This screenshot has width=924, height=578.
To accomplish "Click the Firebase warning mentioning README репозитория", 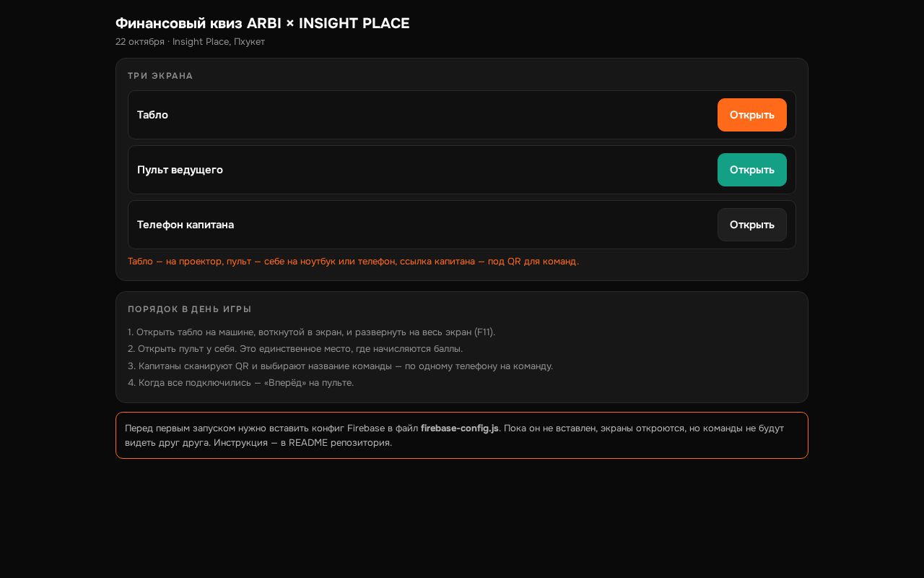I will pyautogui.click(x=462, y=436).
